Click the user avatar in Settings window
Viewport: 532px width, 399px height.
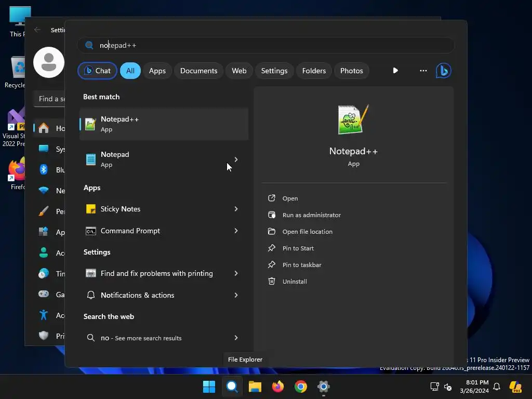click(49, 62)
